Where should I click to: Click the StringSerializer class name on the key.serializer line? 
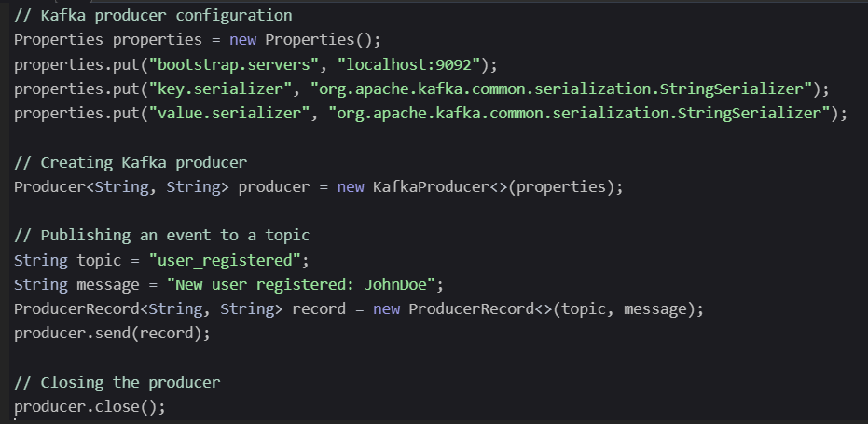(x=731, y=89)
